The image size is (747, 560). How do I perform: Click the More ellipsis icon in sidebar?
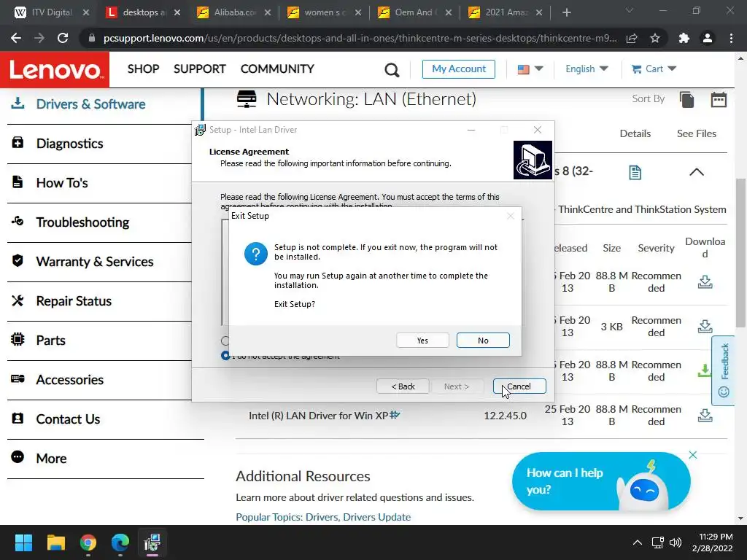[x=18, y=457]
